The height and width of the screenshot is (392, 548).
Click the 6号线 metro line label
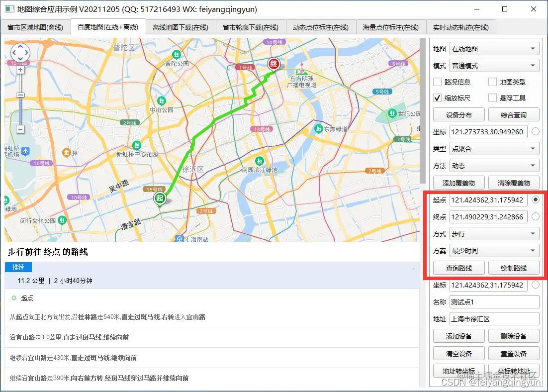pos(398,63)
